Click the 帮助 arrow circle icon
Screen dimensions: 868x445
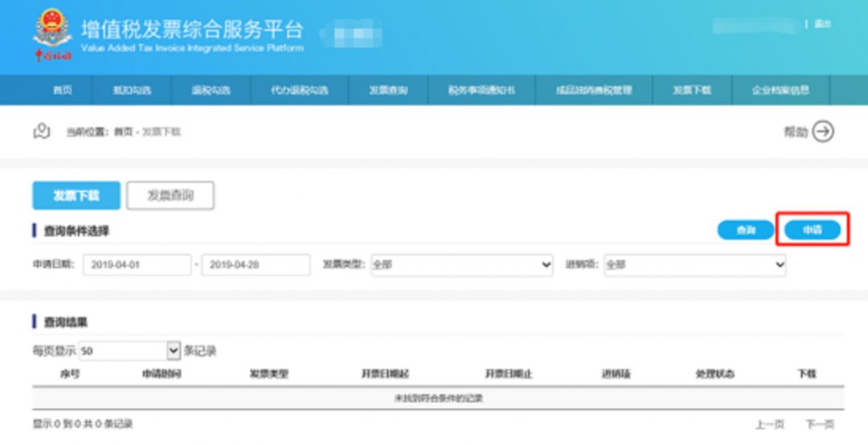pos(823,132)
